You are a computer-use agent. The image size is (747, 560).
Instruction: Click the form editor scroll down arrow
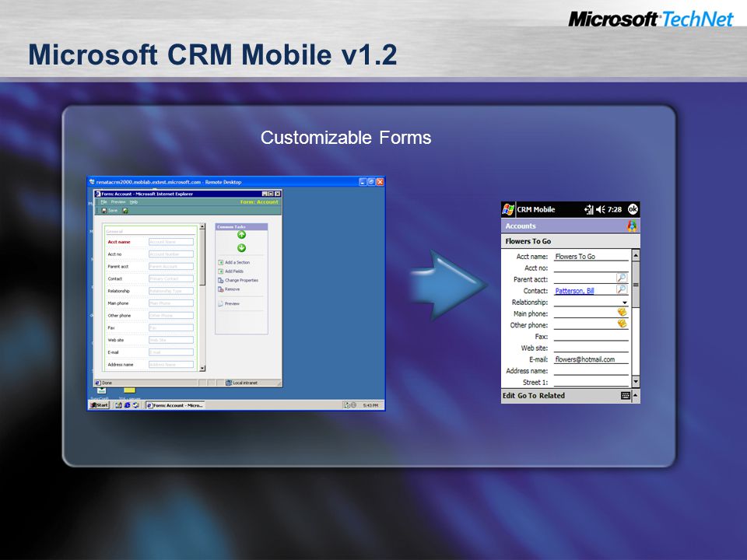202,368
